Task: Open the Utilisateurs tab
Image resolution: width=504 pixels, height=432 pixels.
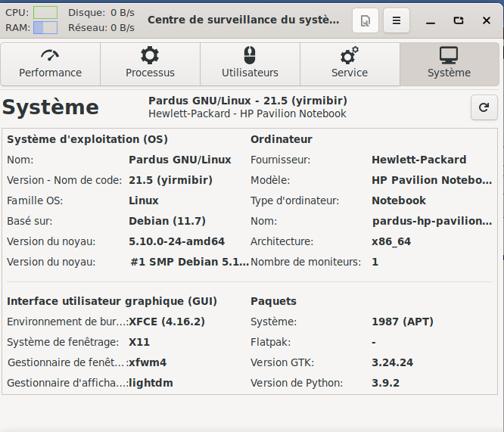Action: tap(250, 64)
